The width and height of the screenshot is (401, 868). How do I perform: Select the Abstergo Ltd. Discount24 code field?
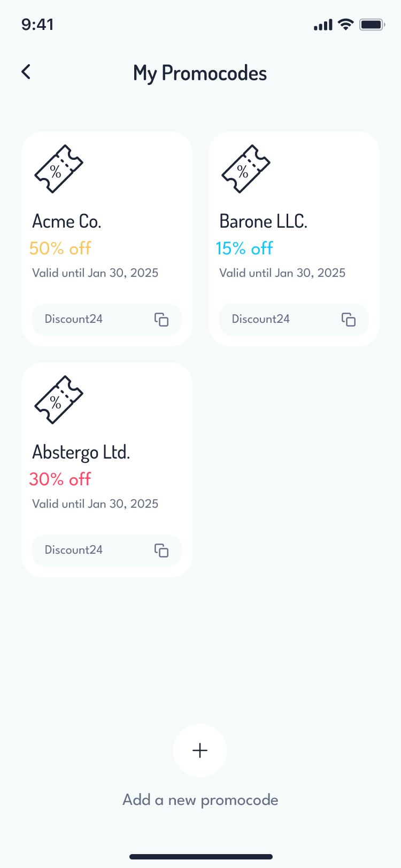coord(86,551)
